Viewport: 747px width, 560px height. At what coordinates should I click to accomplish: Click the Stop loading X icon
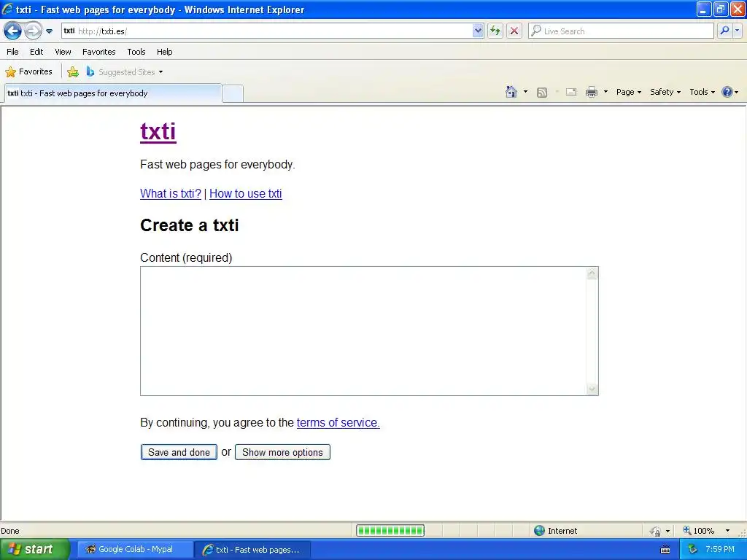(x=514, y=31)
